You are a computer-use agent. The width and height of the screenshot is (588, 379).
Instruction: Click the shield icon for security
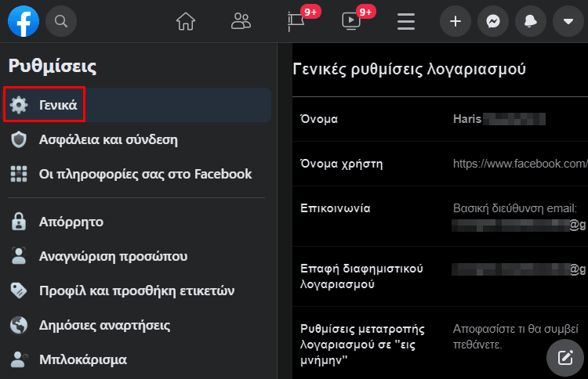coord(19,139)
